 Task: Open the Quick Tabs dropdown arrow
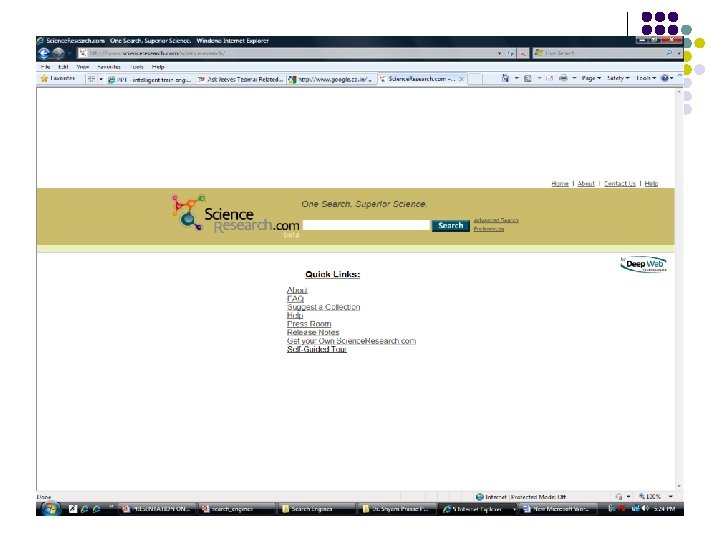click(101, 79)
